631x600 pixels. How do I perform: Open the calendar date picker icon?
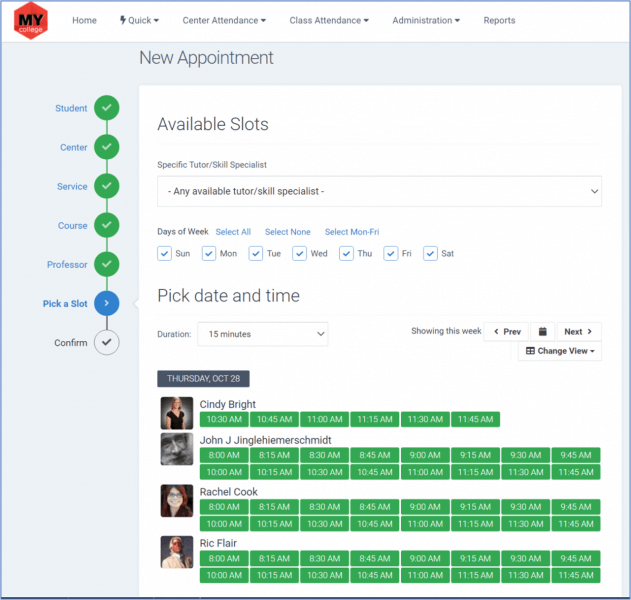tap(542, 332)
